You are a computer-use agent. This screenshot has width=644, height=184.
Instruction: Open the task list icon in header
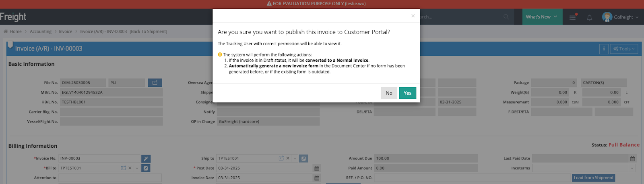click(x=573, y=17)
